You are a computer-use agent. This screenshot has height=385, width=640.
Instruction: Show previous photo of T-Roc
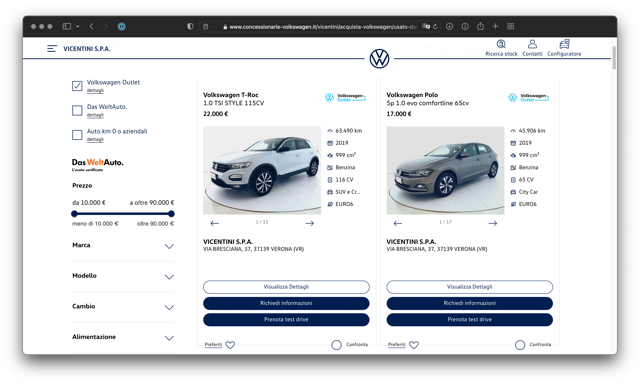pos(215,223)
